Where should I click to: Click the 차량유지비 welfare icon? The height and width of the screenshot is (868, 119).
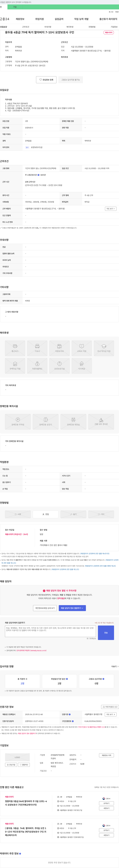[59, 348]
